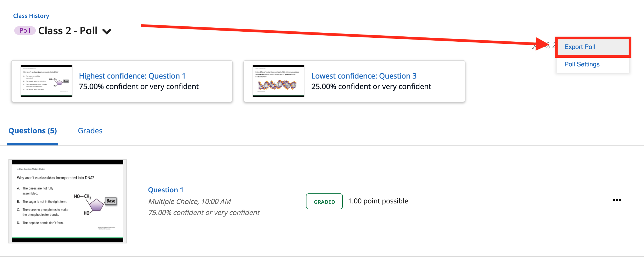Viewport: 644px width, 264px height.
Task: Click the 1.00 point possible text
Action: [x=378, y=201]
